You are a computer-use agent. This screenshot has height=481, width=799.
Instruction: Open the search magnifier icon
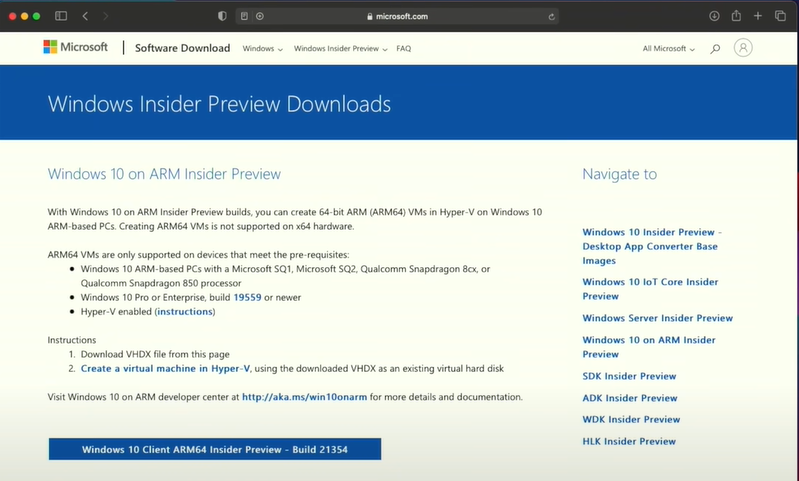(715, 48)
